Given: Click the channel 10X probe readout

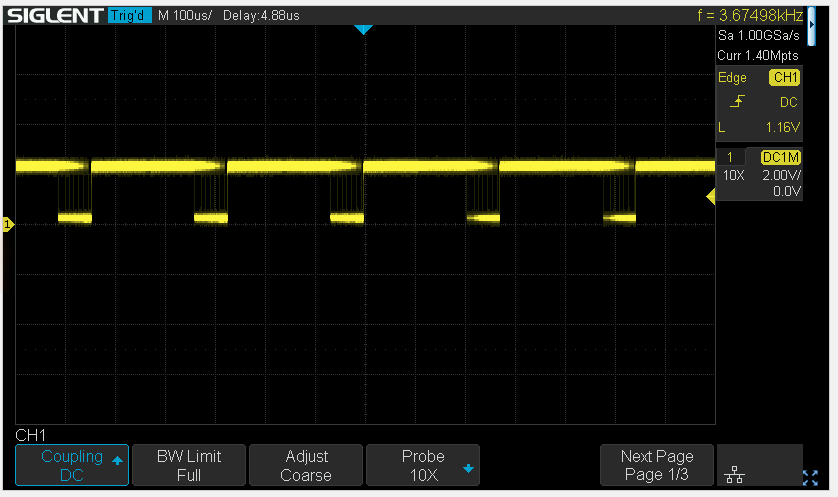Looking at the screenshot, I should (x=733, y=175).
